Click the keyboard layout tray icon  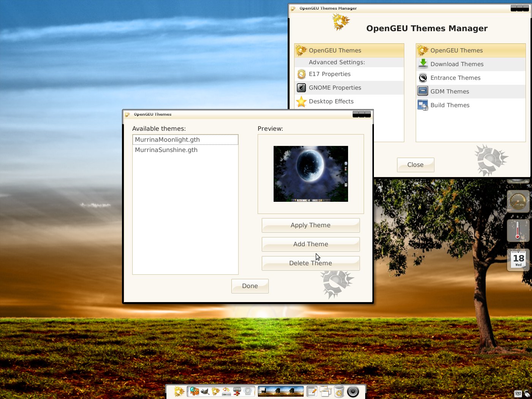pos(518,394)
